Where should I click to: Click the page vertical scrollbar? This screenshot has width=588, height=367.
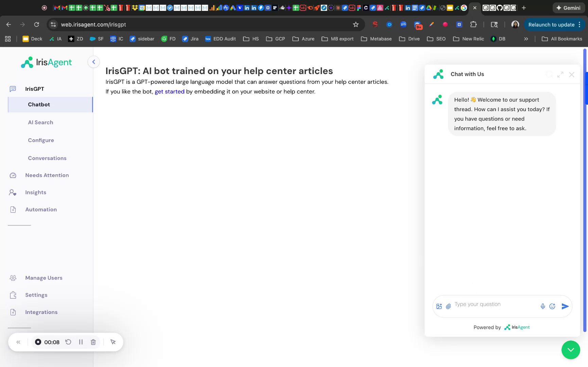(x=585, y=190)
